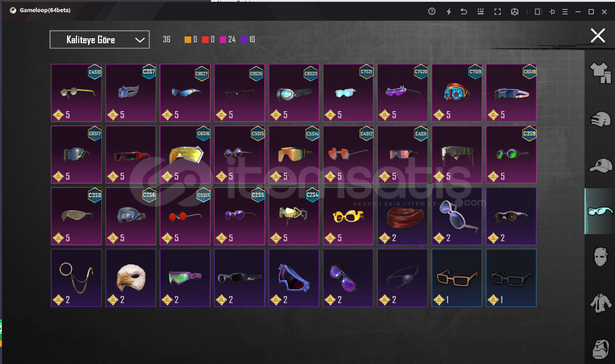Image resolution: width=615 pixels, height=364 pixels.
Task: Click the Gameloop back arrow icon
Action: [x=464, y=12]
